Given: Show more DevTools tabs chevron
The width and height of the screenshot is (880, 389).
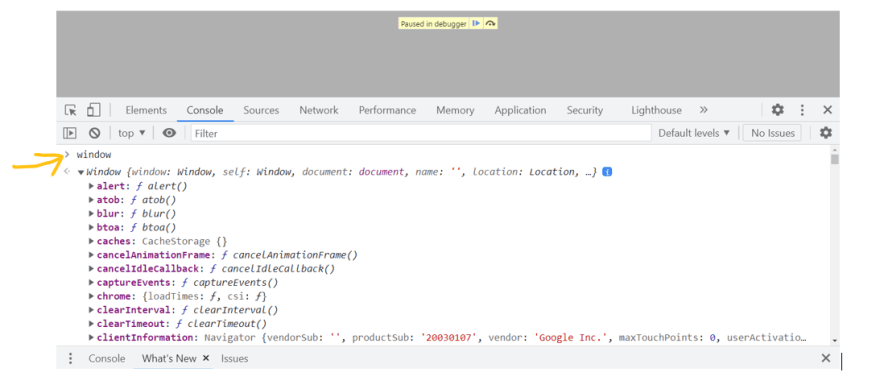Looking at the screenshot, I should pyautogui.click(x=704, y=110).
